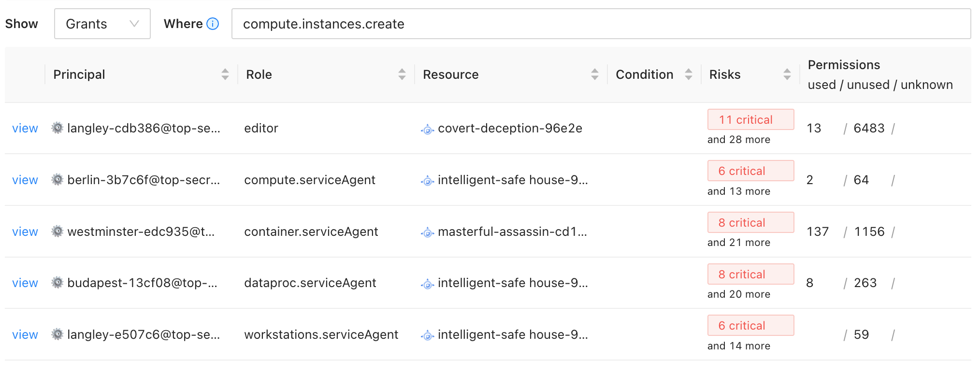Click the container.serviceAgent role cell
The image size is (980, 376).
point(311,231)
